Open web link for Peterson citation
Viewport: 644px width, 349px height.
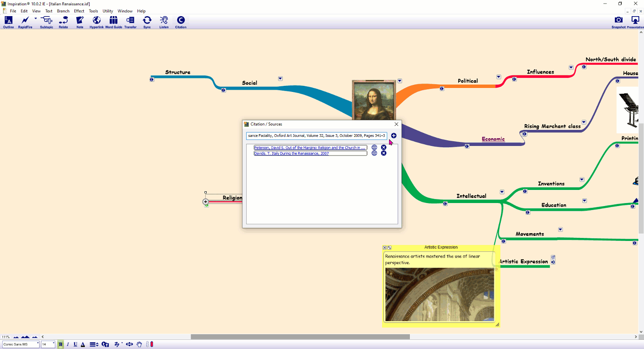[x=374, y=148]
